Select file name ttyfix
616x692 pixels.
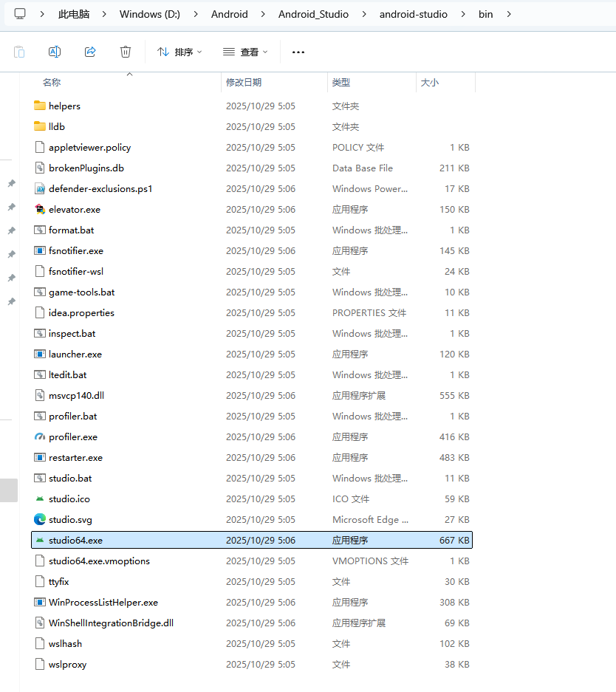[58, 582]
